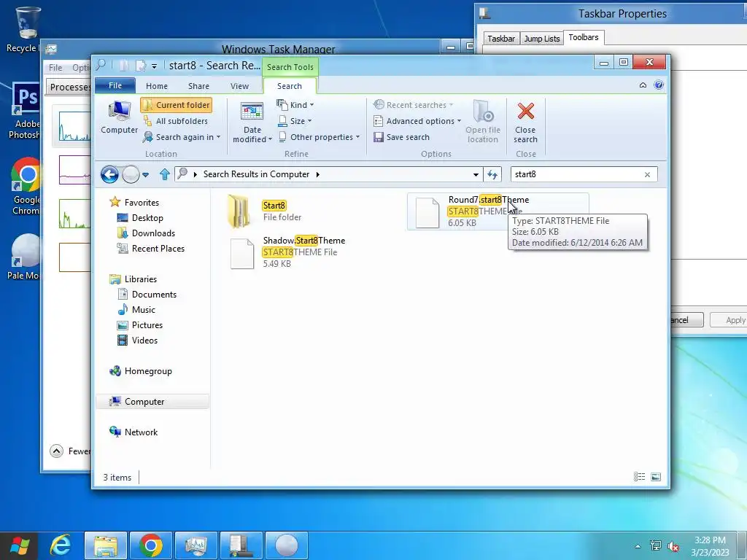Open Adobe Photoshop desktop shortcut
Screen dimensions: 747x560
click(x=24, y=111)
